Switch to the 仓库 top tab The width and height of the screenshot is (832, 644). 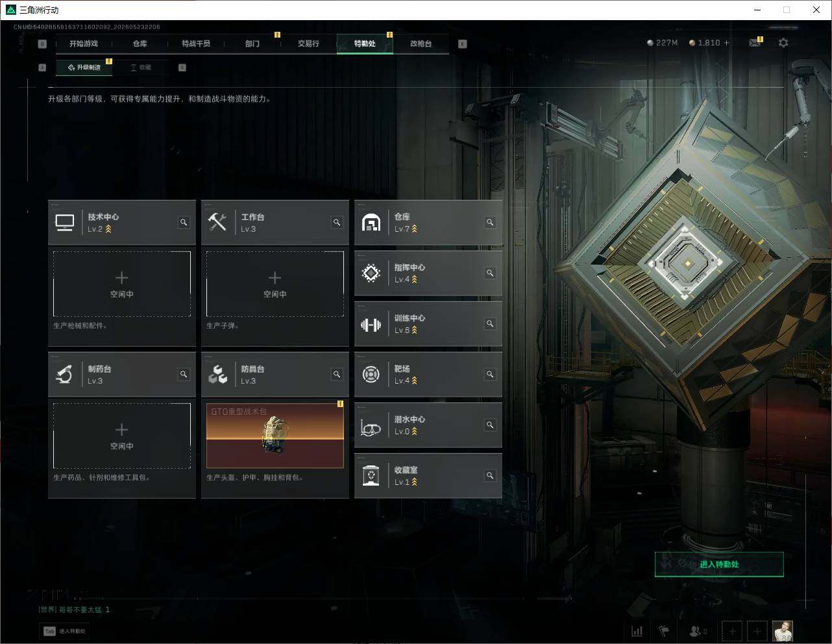coord(140,43)
